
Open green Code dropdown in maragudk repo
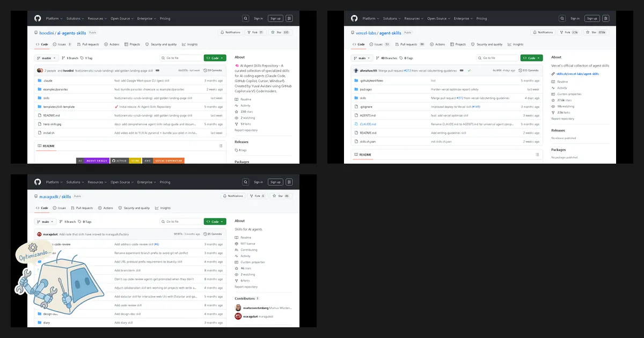[x=215, y=222]
